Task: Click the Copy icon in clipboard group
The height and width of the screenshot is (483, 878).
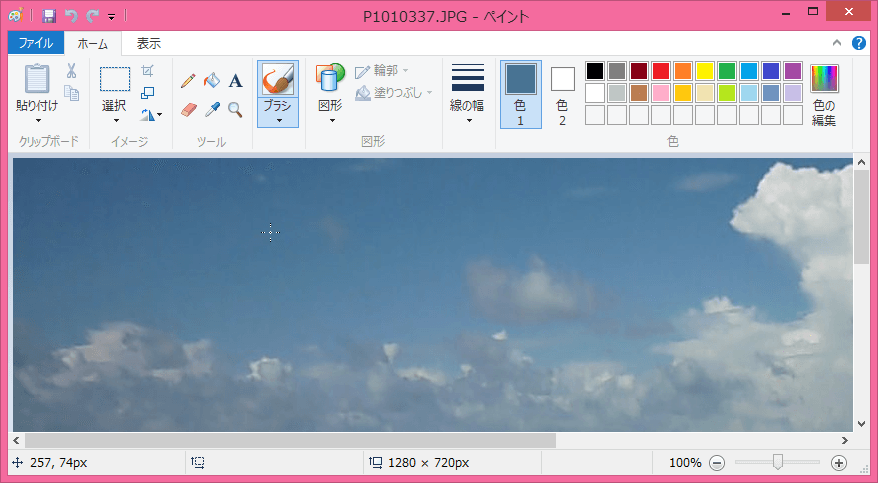Action: (x=71, y=93)
